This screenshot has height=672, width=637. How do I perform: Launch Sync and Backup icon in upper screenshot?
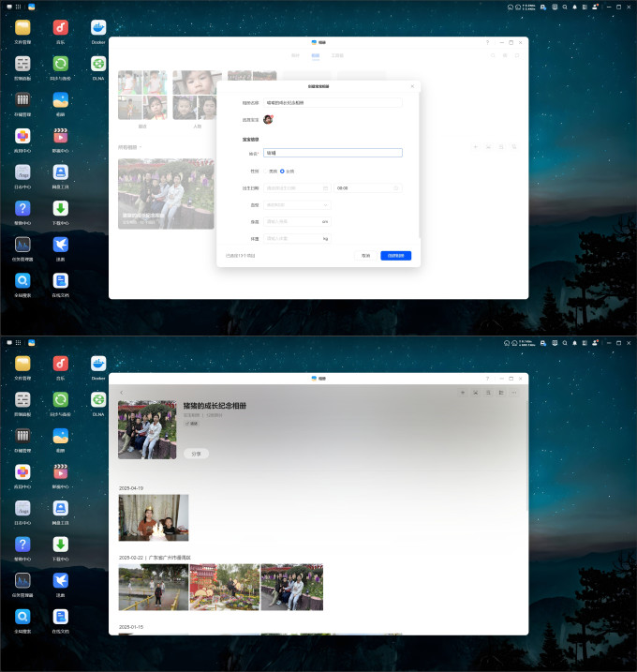point(60,64)
